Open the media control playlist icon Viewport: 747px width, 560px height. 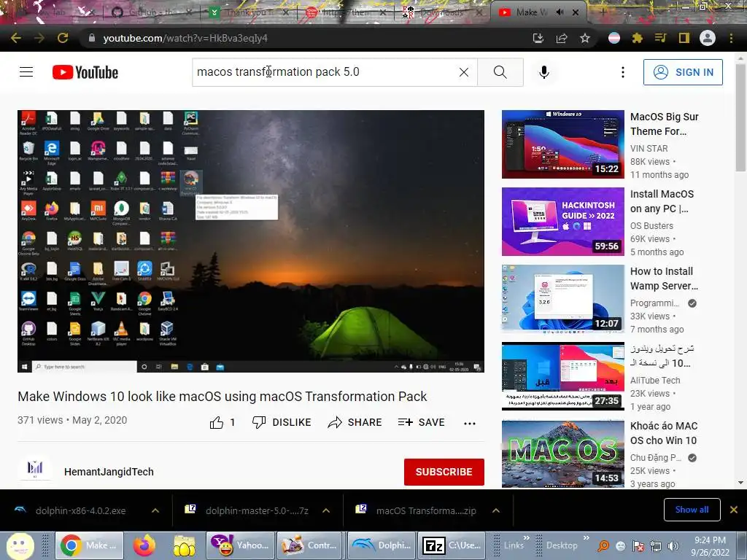(x=660, y=38)
